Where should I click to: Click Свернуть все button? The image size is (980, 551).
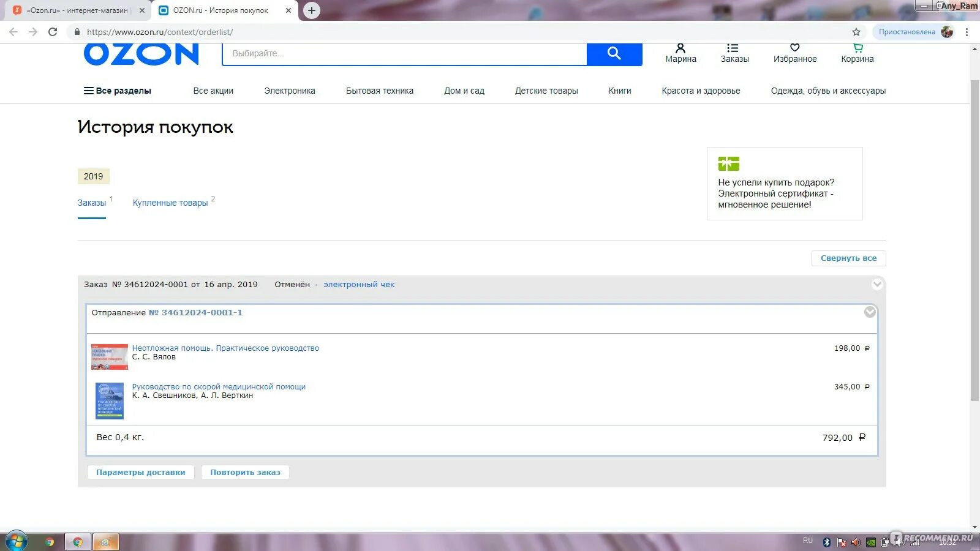(x=848, y=258)
